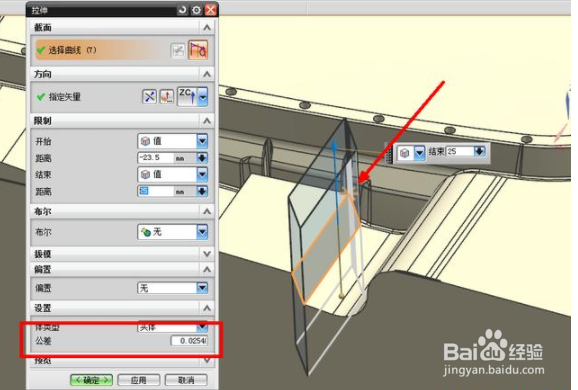Click the floating box value icon
The image size is (578, 390).
pos(405,153)
